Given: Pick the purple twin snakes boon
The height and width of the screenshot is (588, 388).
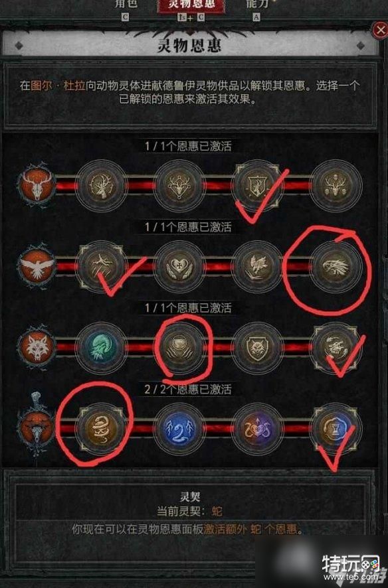Looking at the screenshot, I should point(257,429).
